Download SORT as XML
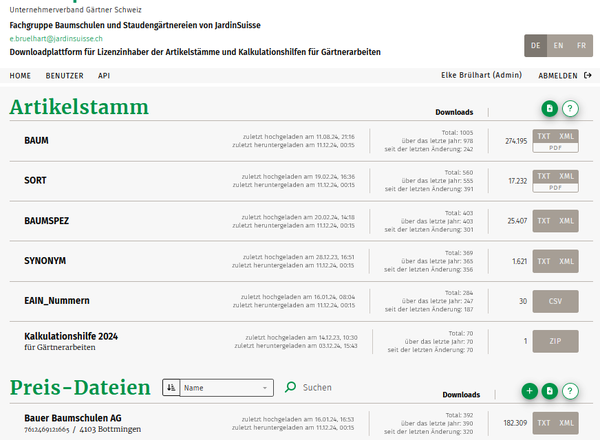 click(567, 176)
